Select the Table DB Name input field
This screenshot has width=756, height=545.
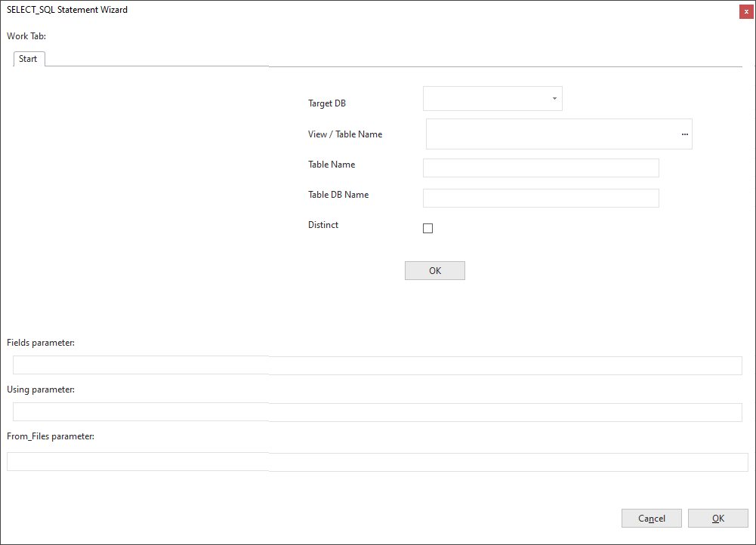pos(541,198)
